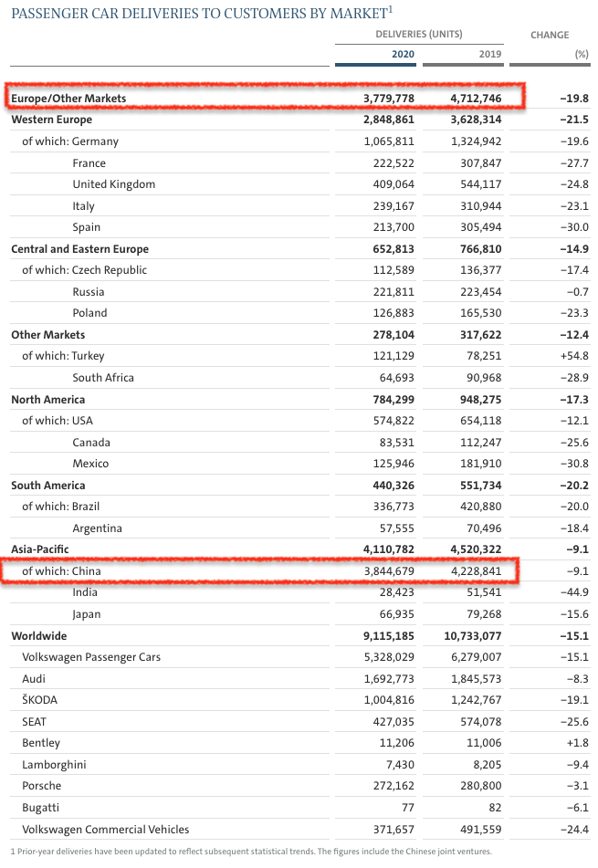Select the DELIVERIES (UNITS) heading
Viewport: 598px width, 868px height.
pyautogui.click(x=418, y=34)
